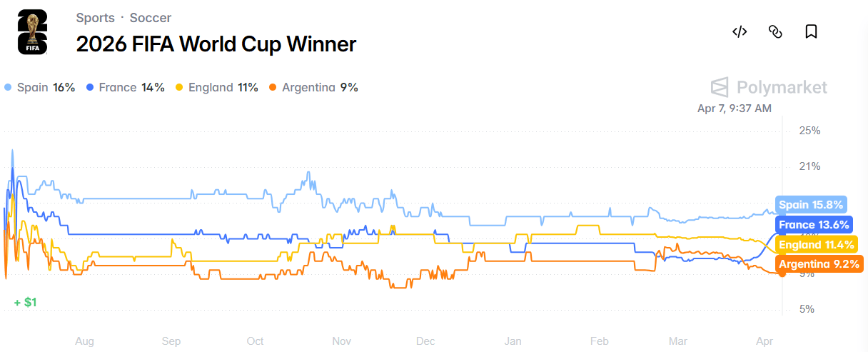Image resolution: width=868 pixels, height=352 pixels.
Task: Copy the market link via chain icon
Action: (x=775, y=31)
